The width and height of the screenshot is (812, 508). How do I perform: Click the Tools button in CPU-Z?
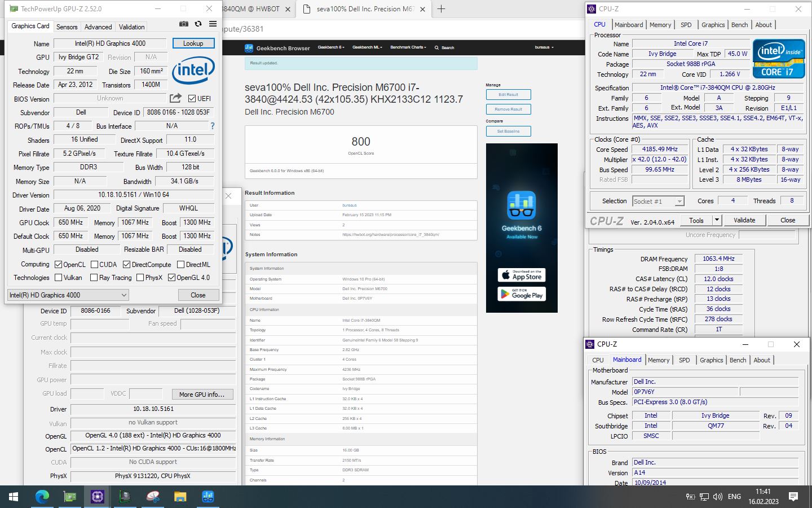[696, 220]
